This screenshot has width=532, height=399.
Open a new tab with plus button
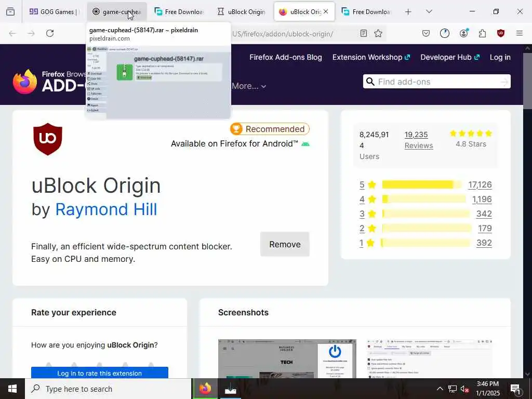[x=408, y=12]
